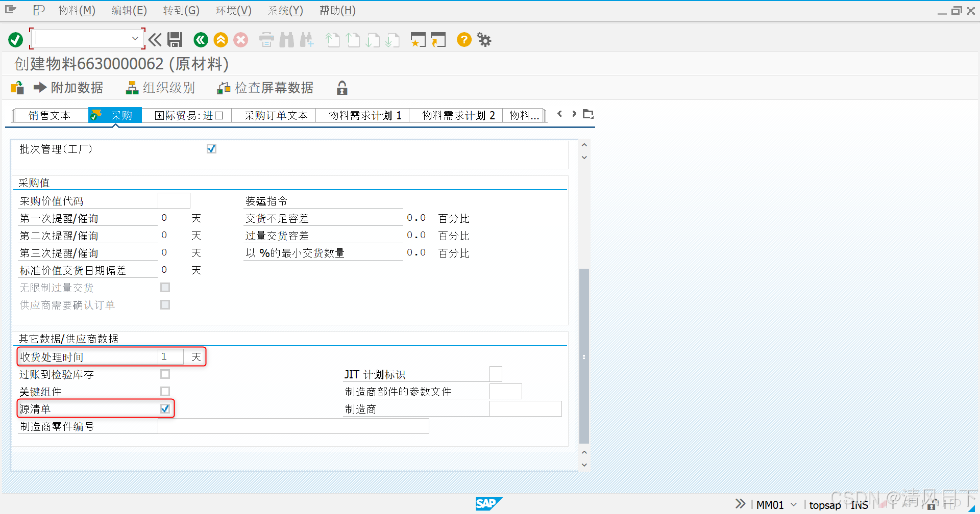Open the 系统(Y) menu
The image size is (980, 514).
(x=284, y=10)
